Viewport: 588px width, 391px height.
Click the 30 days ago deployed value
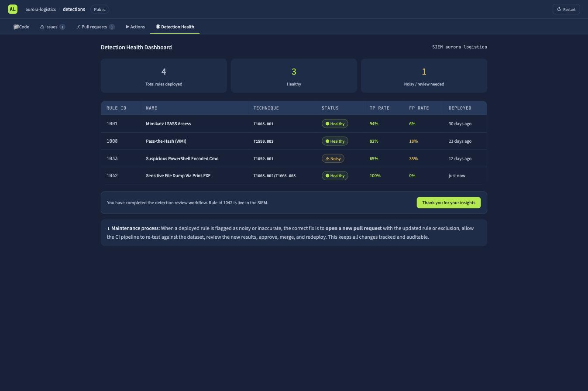(460, 124)
